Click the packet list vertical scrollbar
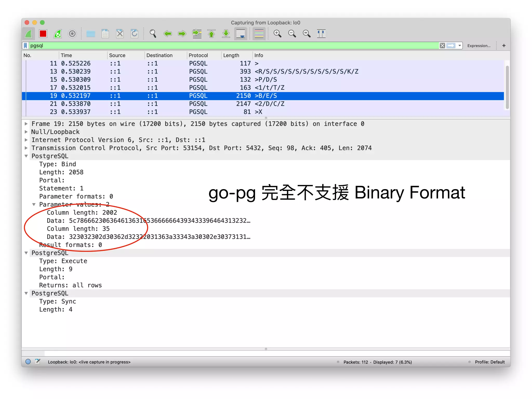Screen dimensions: 532x399 pyautogui.click(x=507, y=87)
